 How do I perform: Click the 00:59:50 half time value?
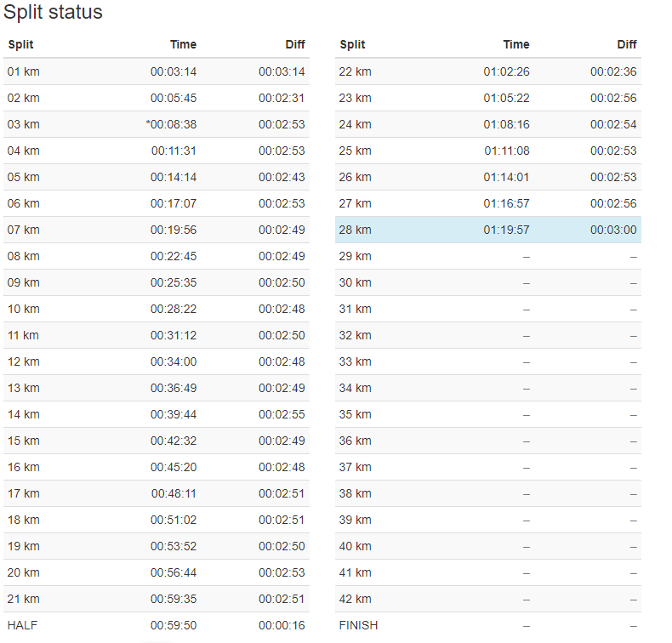174,625
